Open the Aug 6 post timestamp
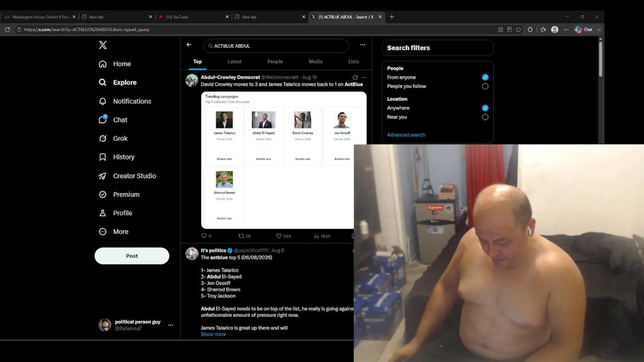The image size is (644, 362). click(x=278, y=250)
